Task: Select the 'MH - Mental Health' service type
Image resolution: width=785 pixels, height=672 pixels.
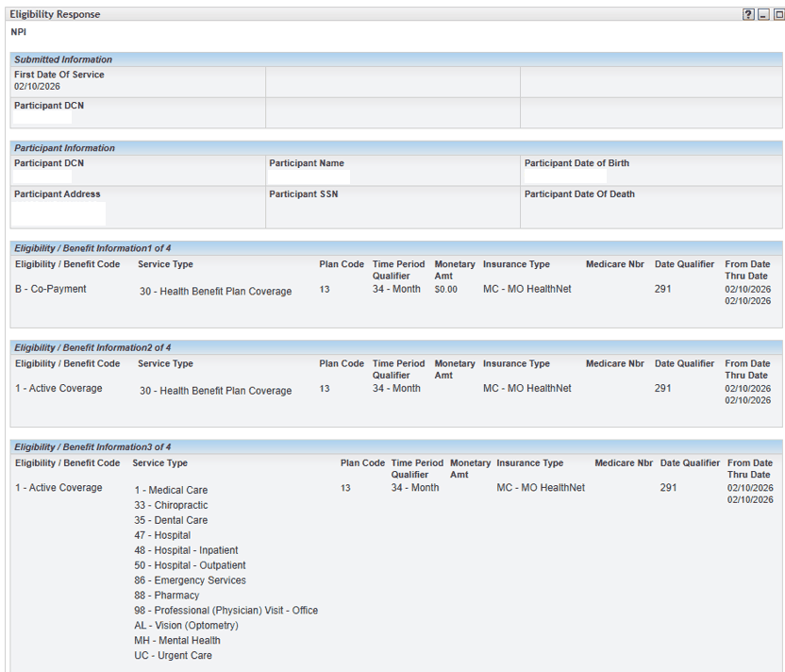Action: click(177, 640)
